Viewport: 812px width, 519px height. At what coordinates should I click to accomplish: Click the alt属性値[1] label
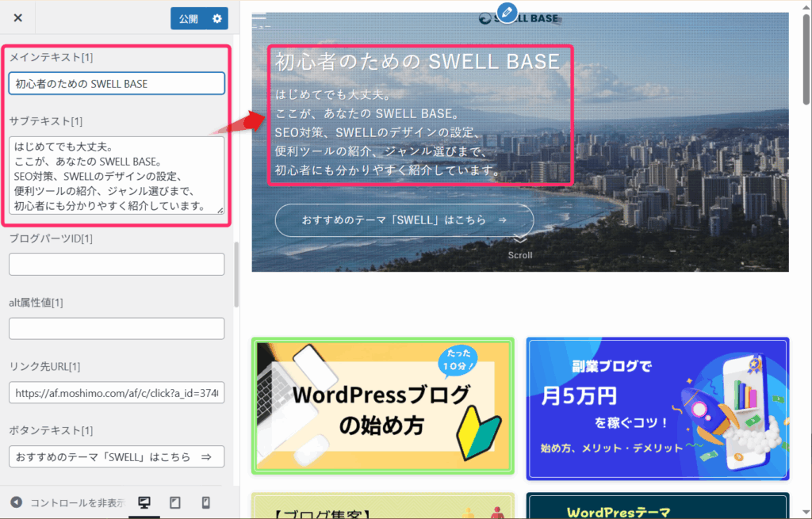pyautogui.click(x=36, y=303)
